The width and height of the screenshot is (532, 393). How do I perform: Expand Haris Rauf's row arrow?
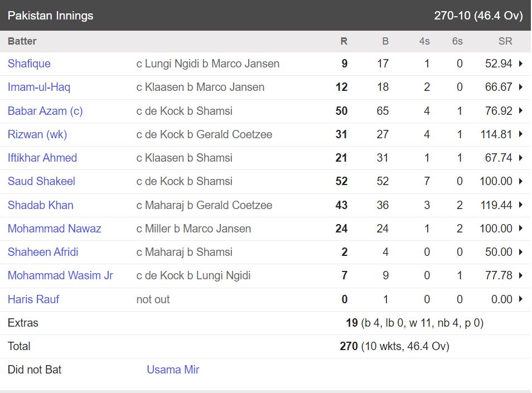click(x=521, y=299)
